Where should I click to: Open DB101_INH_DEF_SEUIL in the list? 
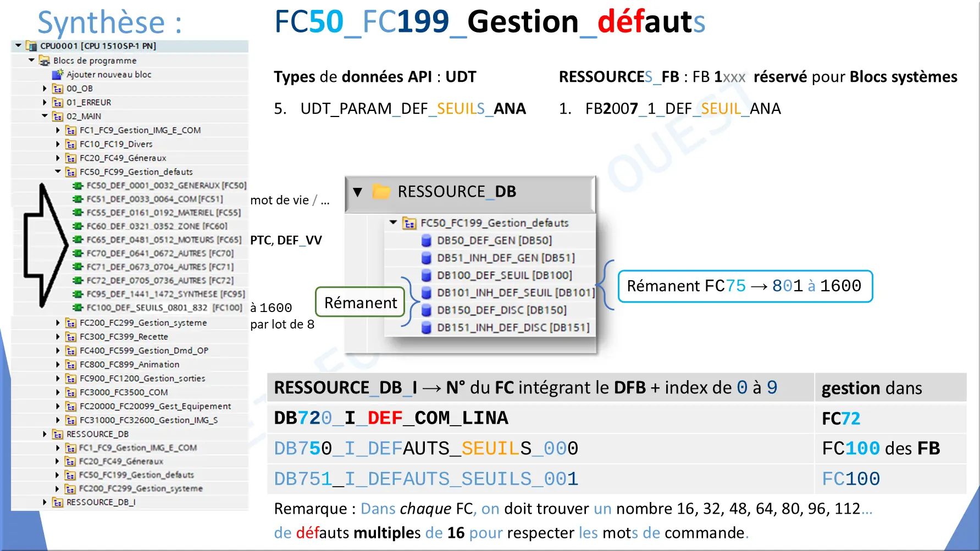[x=515, y=293]
